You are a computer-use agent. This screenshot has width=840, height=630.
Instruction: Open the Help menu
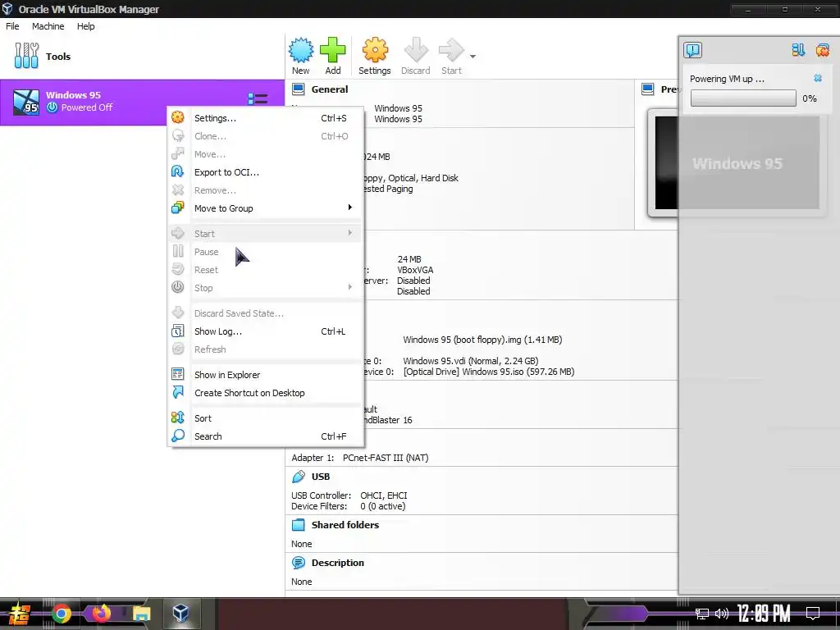(85, 26)
